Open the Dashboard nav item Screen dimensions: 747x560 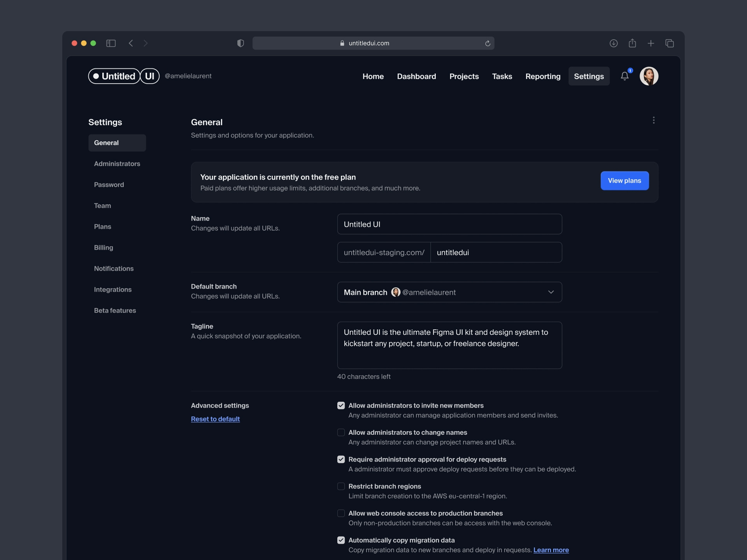click(416, 76)
